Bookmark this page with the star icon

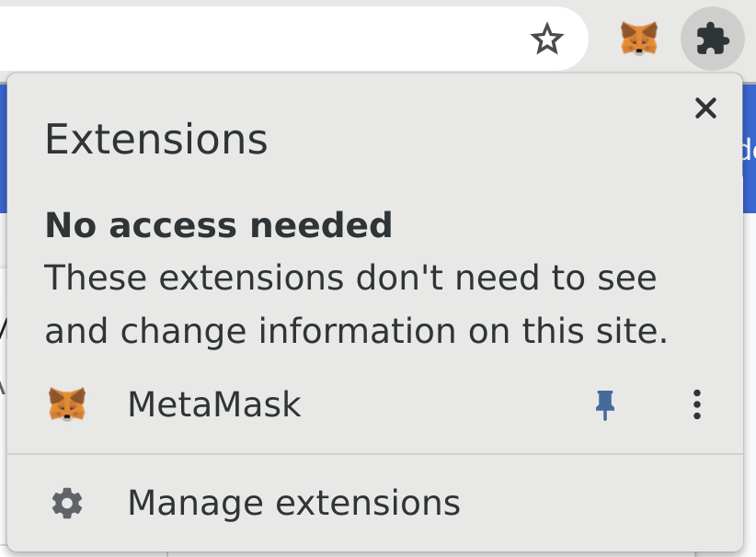tap(547, 39)
